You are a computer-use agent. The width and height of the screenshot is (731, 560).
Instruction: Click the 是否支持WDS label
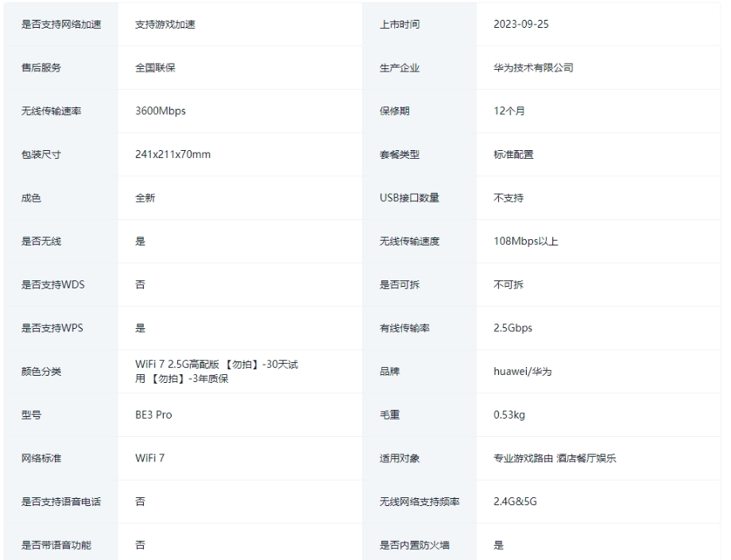pyautogui.click(x=52, y=285)
